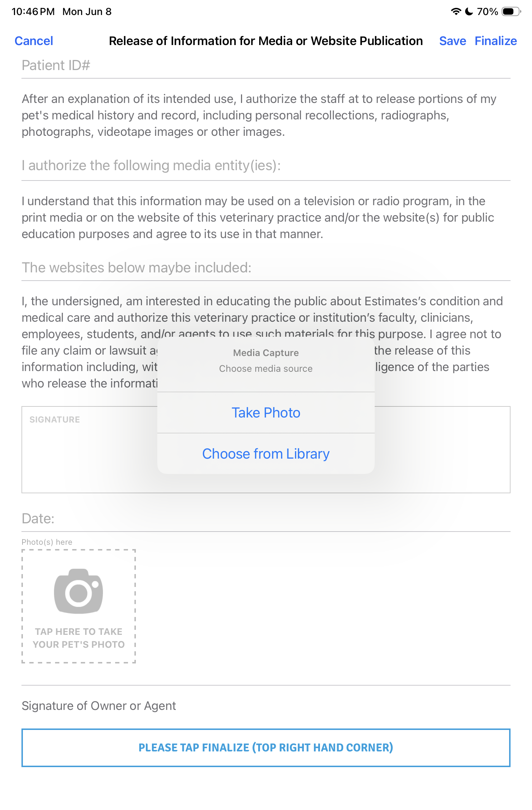Image resolution: width=532 pixels, height=810 pixels.
Task: Tap the 'Tap here to take your pet's photo' text
Action: click(x=79, y=638)
